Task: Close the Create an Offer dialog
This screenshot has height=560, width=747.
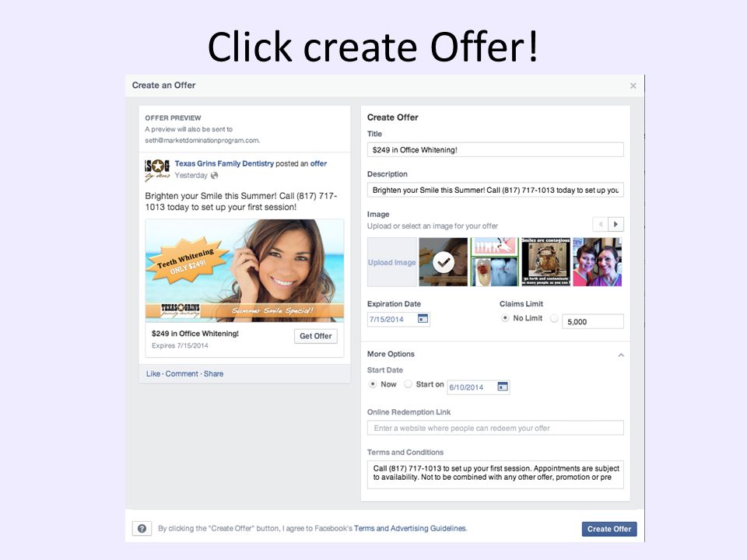Action: 633,86
